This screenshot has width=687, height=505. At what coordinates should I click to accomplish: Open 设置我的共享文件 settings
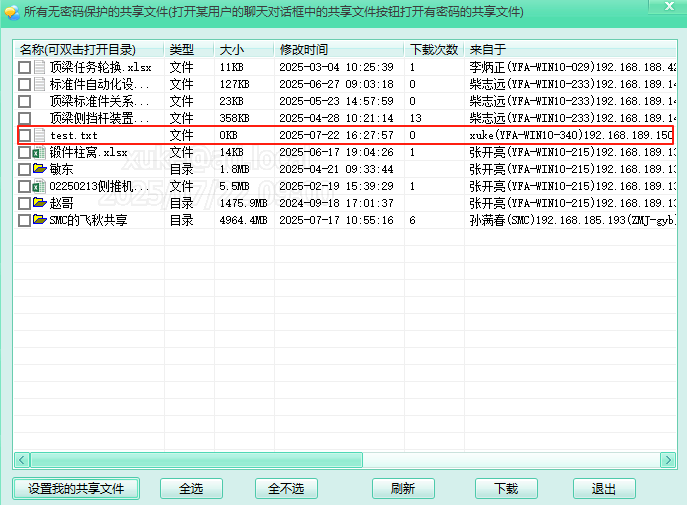coord(76,489)
